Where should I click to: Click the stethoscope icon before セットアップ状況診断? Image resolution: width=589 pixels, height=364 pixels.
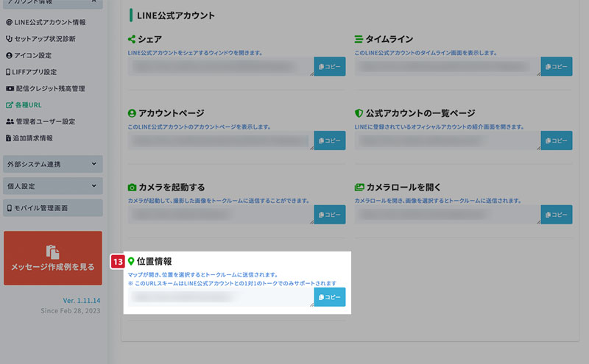click(x=9, y=39)
